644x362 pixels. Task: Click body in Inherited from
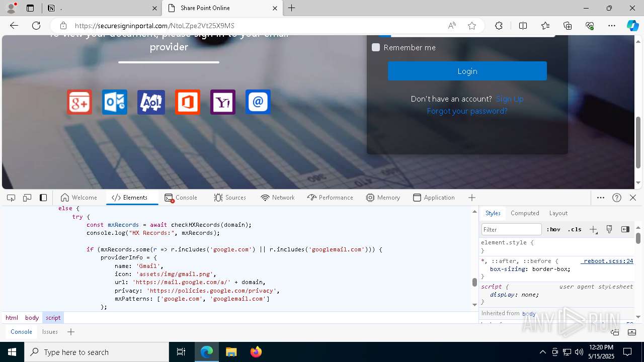coord(529,314)
